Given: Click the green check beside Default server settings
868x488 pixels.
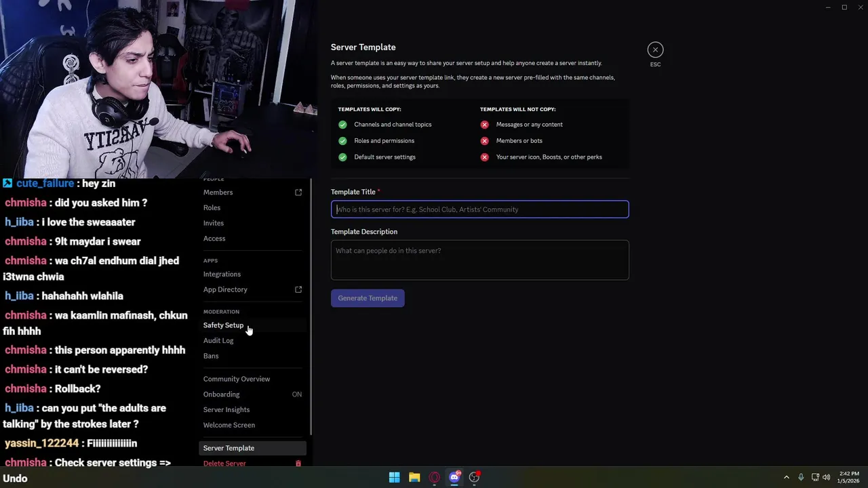Looking at the screenshot, I should [342, 157].
